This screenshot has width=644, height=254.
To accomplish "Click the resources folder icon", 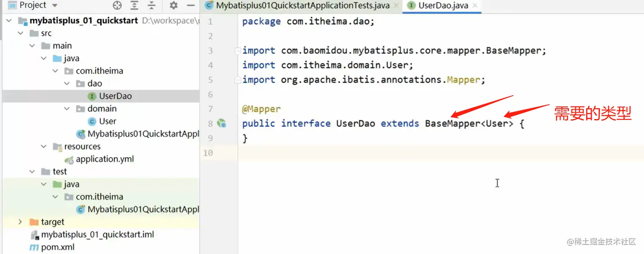I will [57, 147].
